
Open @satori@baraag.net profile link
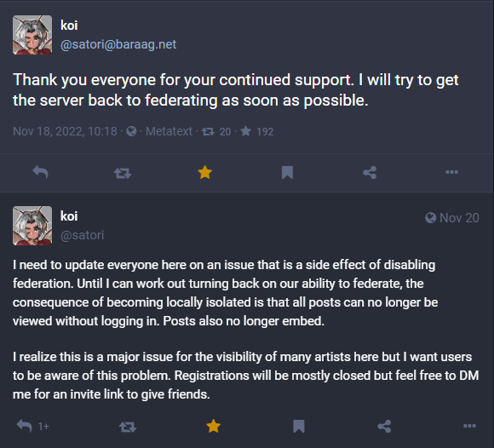pyautogui.click(x=118, y=44)
